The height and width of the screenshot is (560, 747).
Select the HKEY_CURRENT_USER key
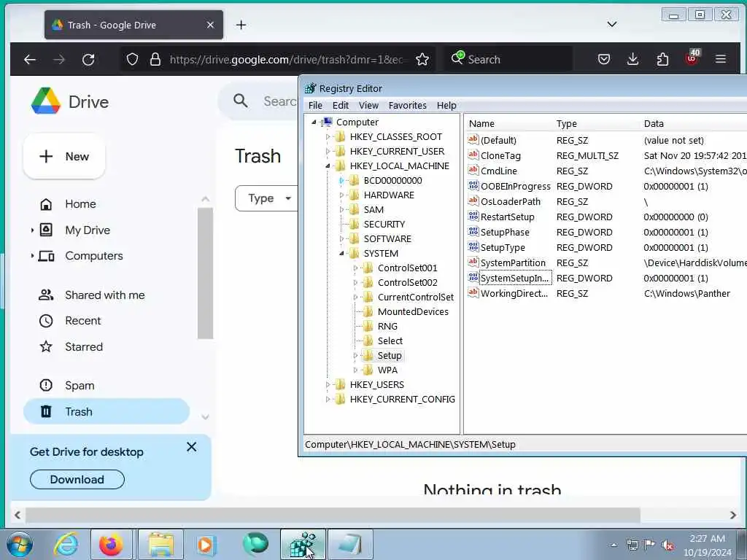pyautogui.click(x=397, y=152)
